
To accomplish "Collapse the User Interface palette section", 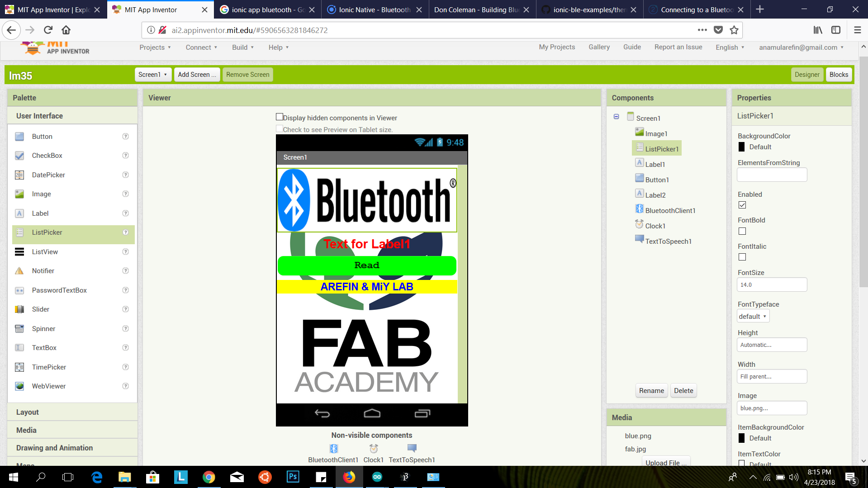I will click(72, 116).
